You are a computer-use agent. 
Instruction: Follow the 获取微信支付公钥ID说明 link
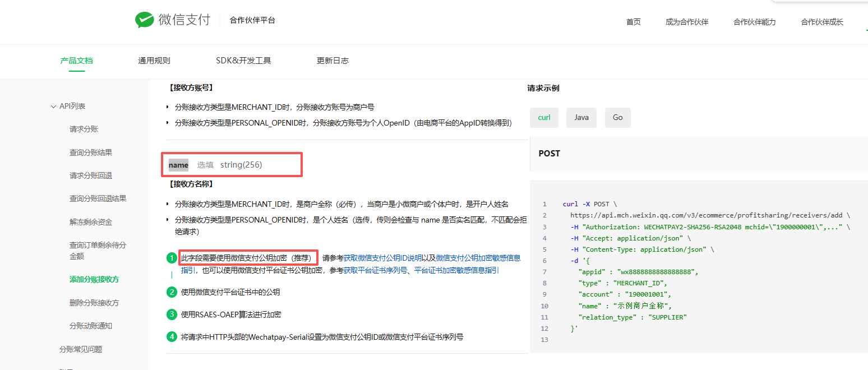(x=382, y=258)
